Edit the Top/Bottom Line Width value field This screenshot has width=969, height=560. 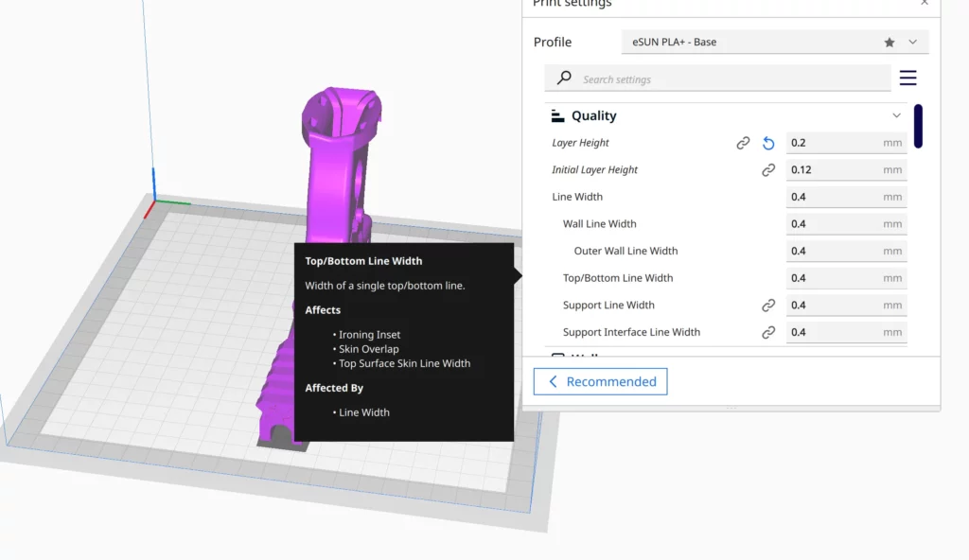(833, 277)
